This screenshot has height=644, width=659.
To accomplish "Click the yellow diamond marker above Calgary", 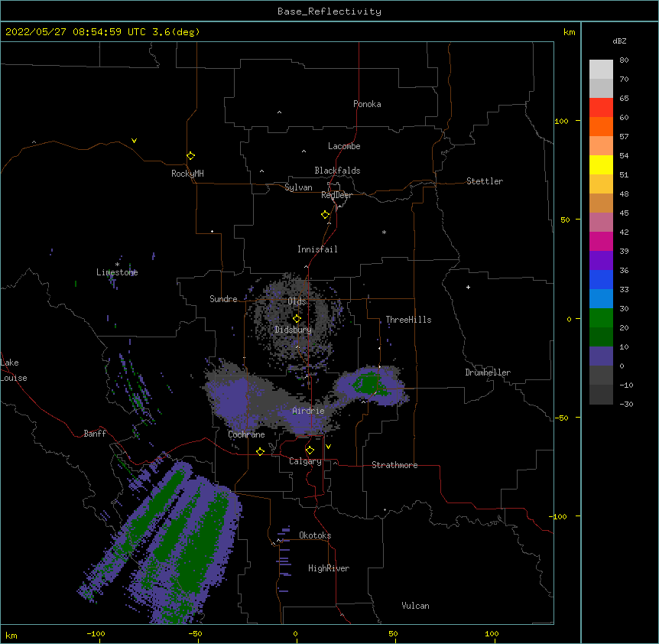I will click(x=310, y=450).
